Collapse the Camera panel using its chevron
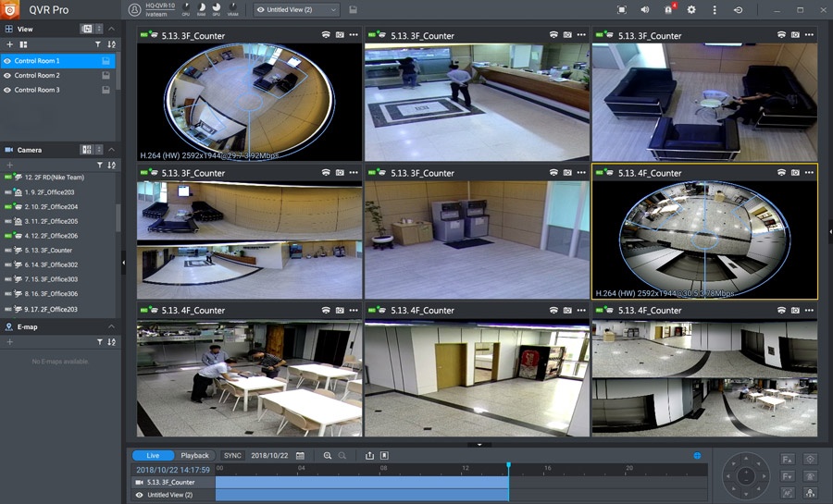This screenshot has height=504, width=833. 112,150
